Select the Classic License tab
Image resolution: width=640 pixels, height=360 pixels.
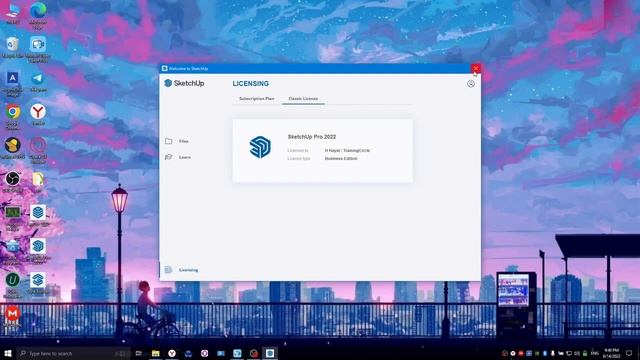pyautogui.click(x=303, y=99)
